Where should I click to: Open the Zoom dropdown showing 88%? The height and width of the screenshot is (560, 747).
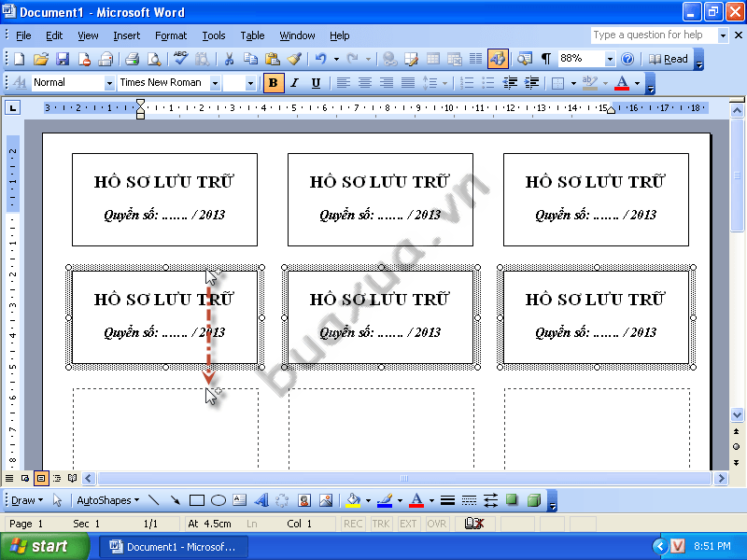coord(610,59)
